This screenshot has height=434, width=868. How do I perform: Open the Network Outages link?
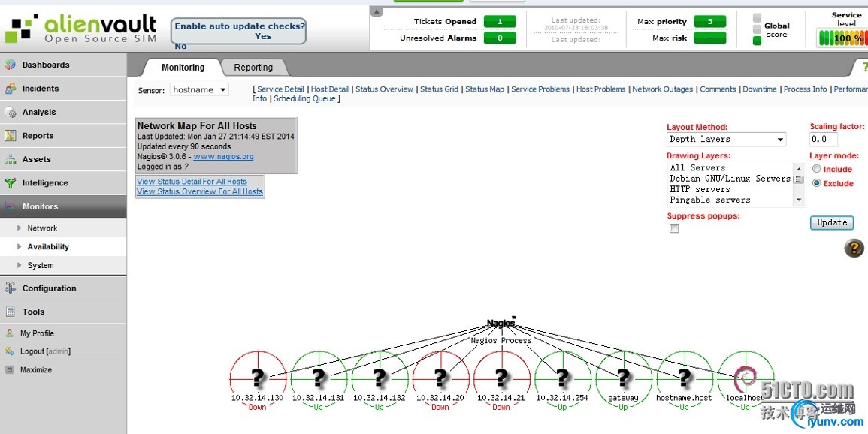tap(663, 89)
